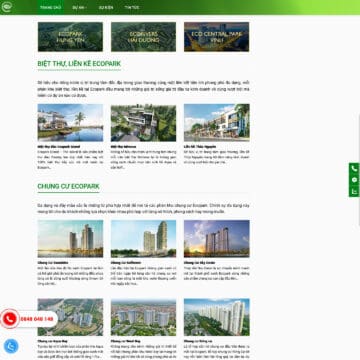Open the four-block apartment cluster aerial thumbnail
360x360 pixels.
point(143,317)
